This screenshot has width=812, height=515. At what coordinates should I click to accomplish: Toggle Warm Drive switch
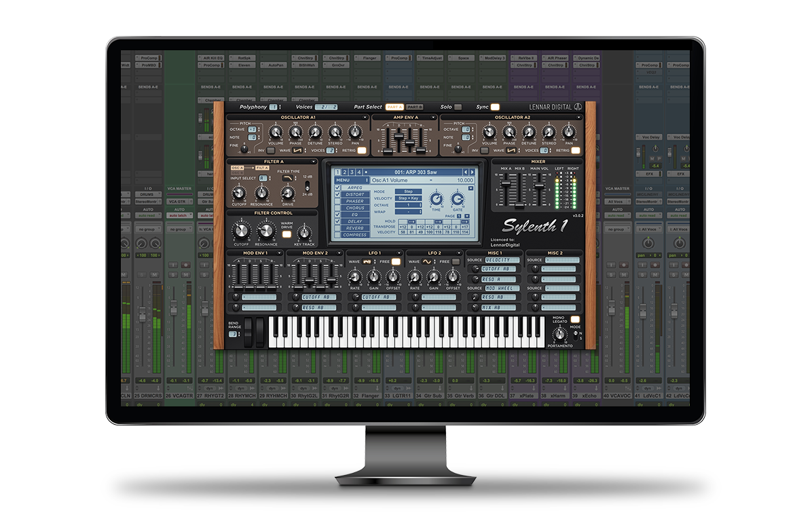coord(287,235)
